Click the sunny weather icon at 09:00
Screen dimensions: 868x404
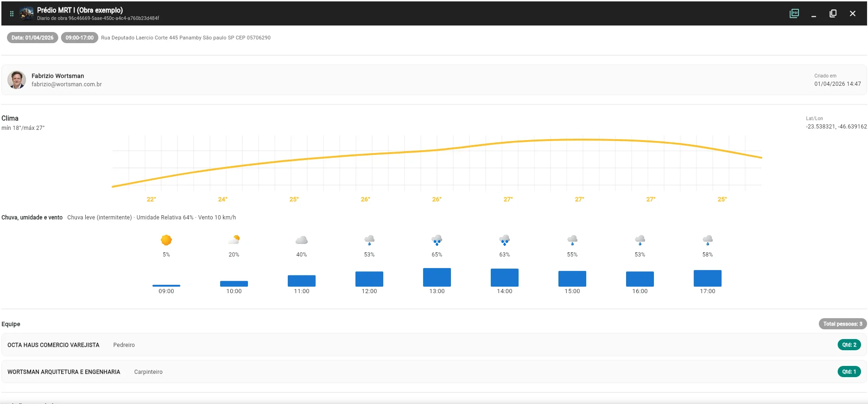(x=166, y=240)
